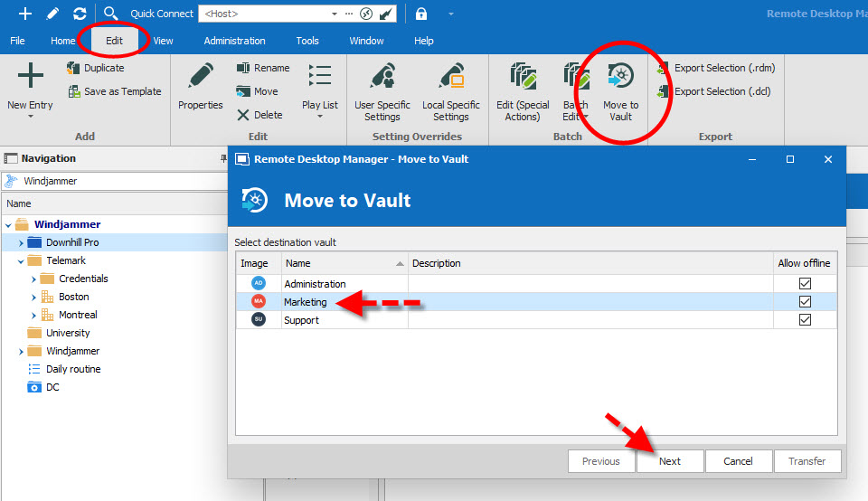Open the Quick Connect host dropdown

click(335, 14)
